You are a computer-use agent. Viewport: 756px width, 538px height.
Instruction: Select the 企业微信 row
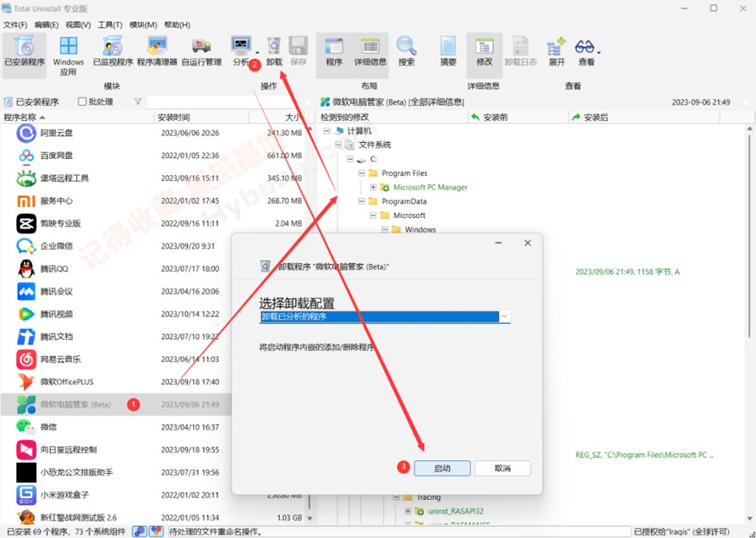[116, 246]
